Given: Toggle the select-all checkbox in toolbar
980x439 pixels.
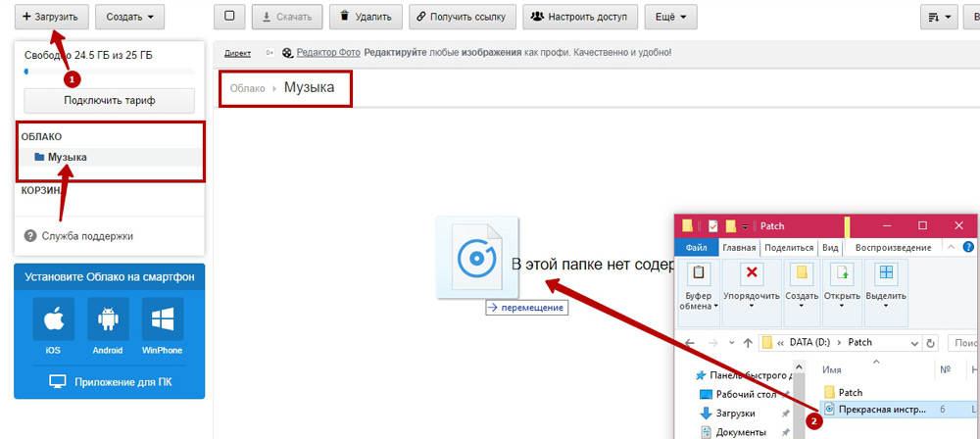Looking at the screenshot, I should click(x=228, y=17).
